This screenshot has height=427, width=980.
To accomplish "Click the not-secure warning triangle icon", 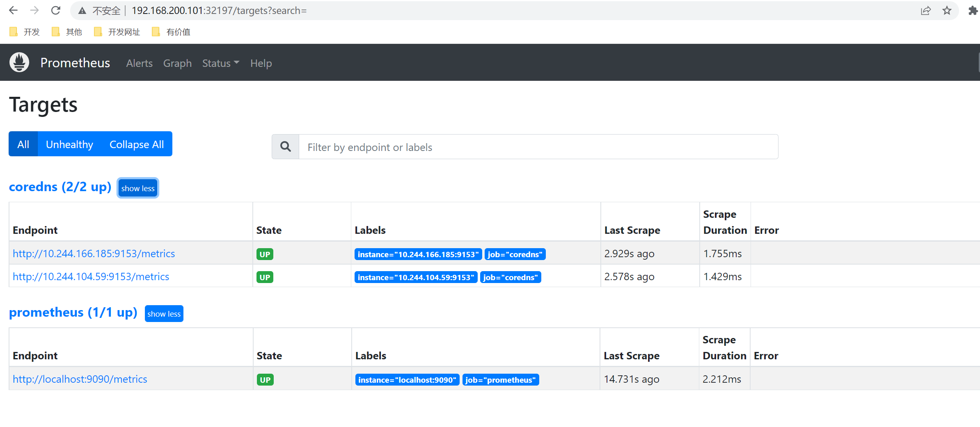I will point(82,11).
